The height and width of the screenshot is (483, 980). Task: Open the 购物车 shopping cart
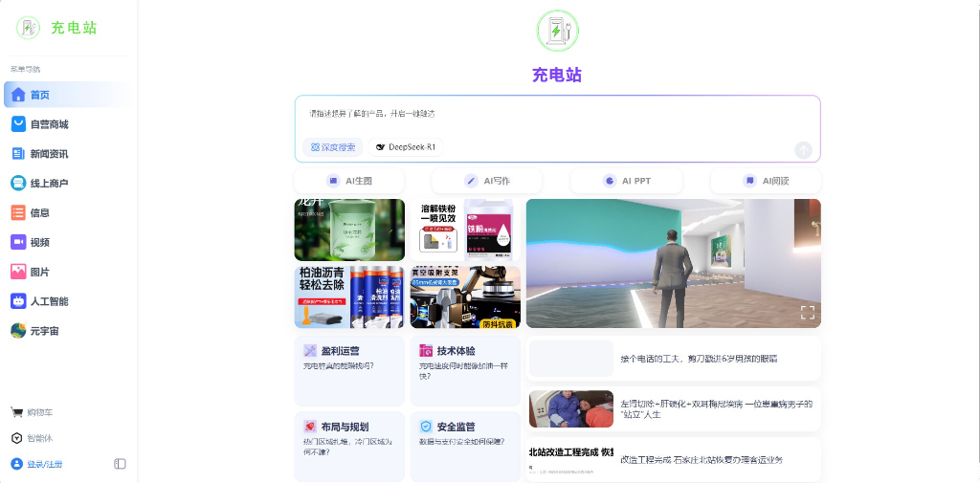tap(38, 412)
